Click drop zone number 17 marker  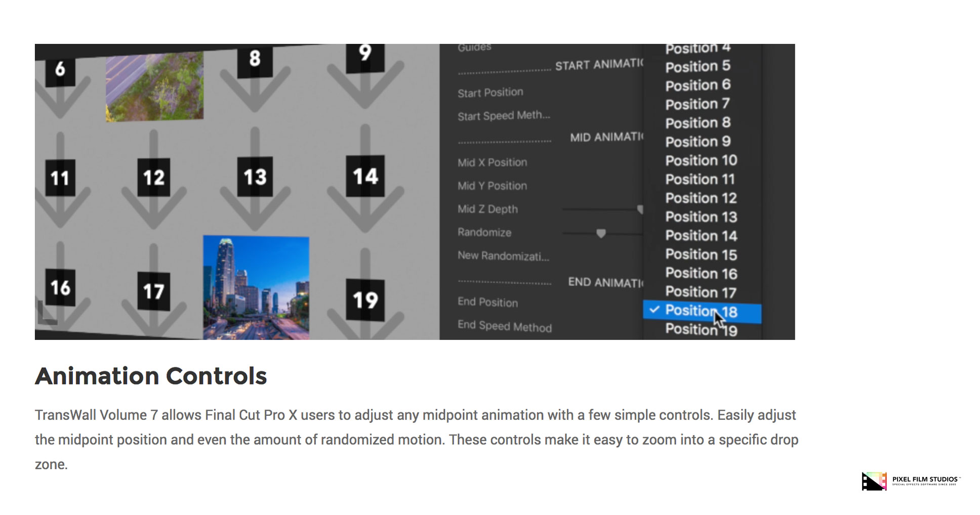pos(153,291)
